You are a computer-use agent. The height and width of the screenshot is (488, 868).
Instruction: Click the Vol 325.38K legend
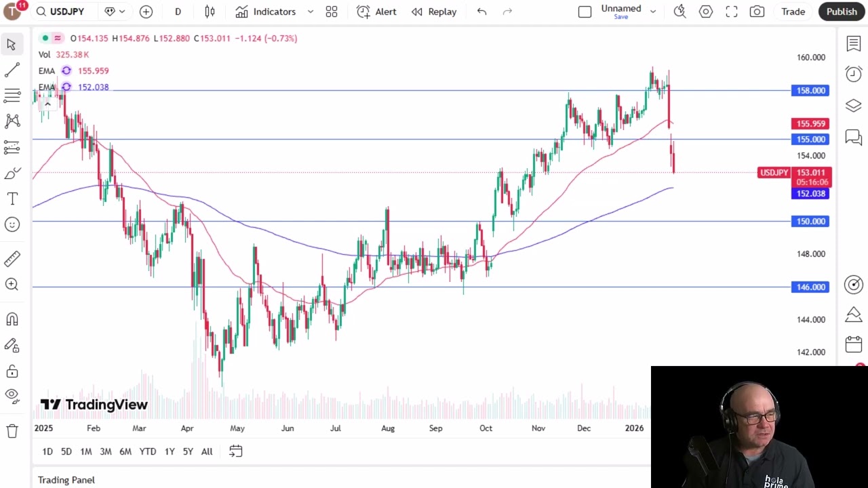[x=64, y=54]
